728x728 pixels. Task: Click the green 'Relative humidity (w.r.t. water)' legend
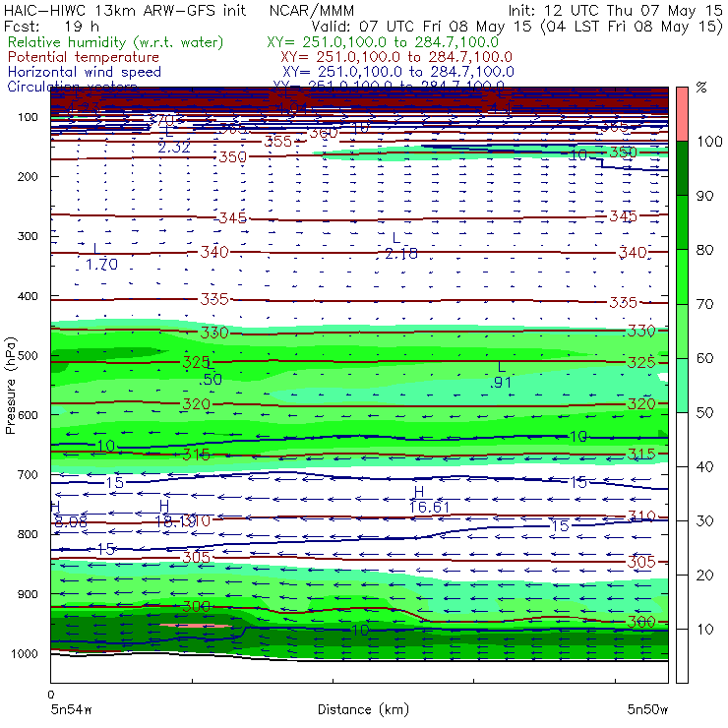pos(116,42)
